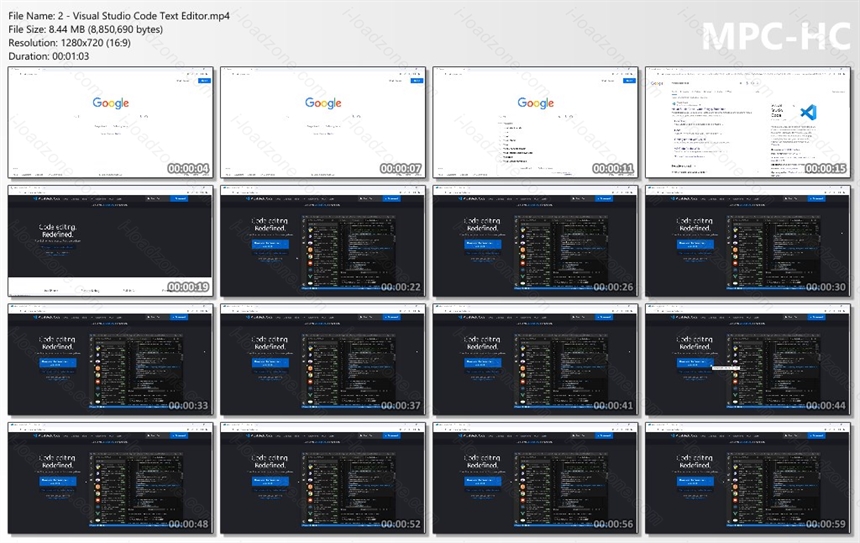The image size is (860, 543).
Task: Click the 'File Size: 8.44 MB' line
Action: pyautogui.click(x=86, y=30)
